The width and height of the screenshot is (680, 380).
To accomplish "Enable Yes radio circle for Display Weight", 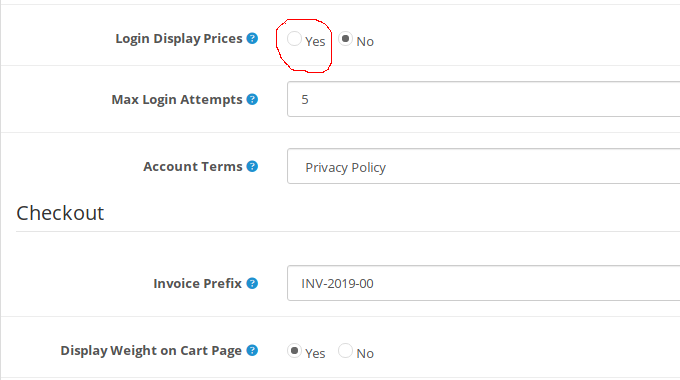I will (x=294, y=351).
